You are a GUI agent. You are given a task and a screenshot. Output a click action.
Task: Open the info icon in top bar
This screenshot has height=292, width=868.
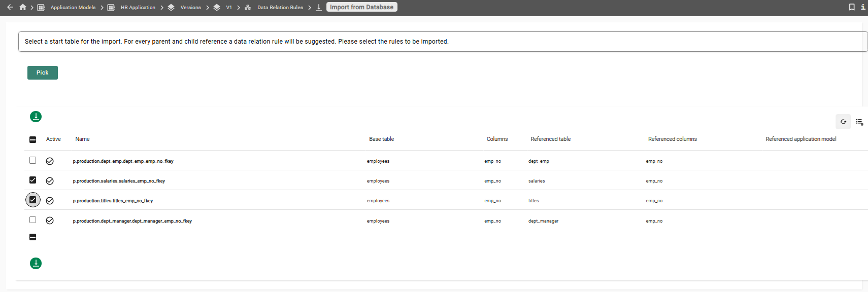pyautogui.click(x=863, y=7)
